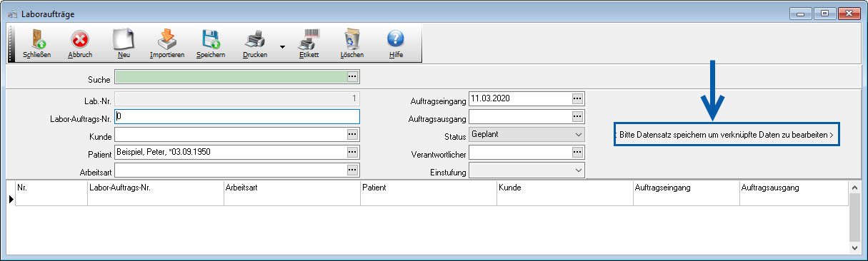Click the table scrollbar down arrow
The width and height of the screenshot is (868, 261).
click(854, 247)
